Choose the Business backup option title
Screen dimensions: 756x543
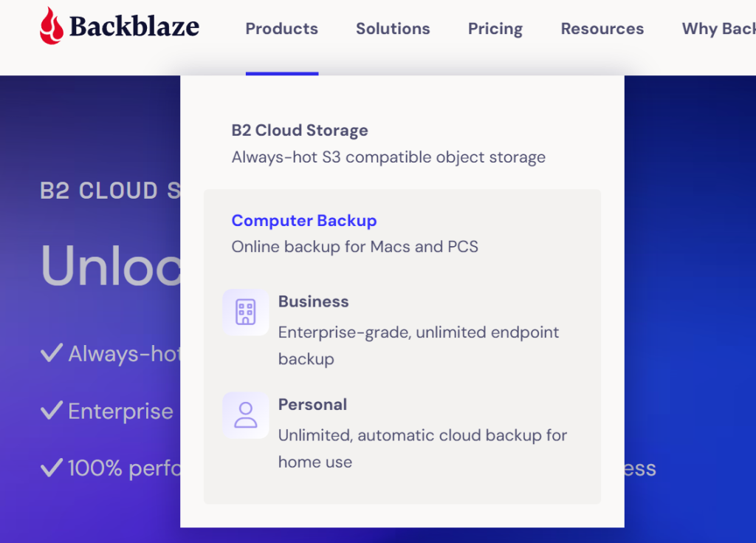pyautogui.click(x=313, y=301)
